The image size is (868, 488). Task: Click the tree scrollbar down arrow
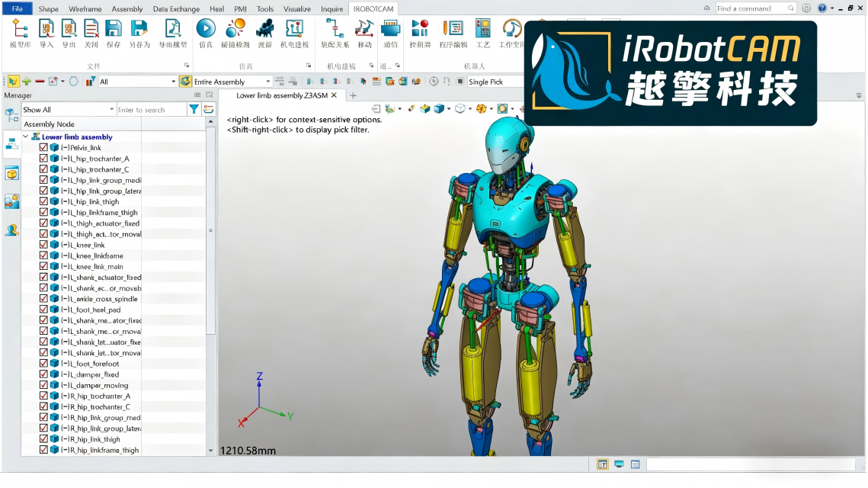(x=210, y=451)
